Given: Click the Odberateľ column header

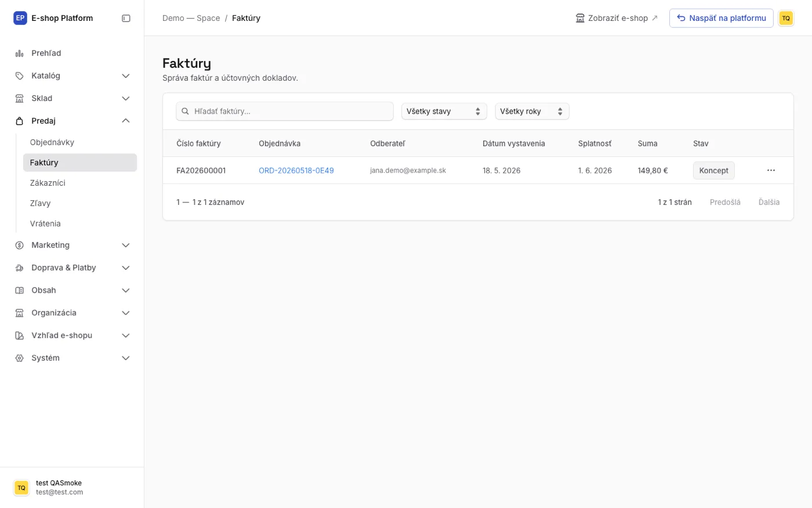Looking at the screenshot, I should pos(387,143).
